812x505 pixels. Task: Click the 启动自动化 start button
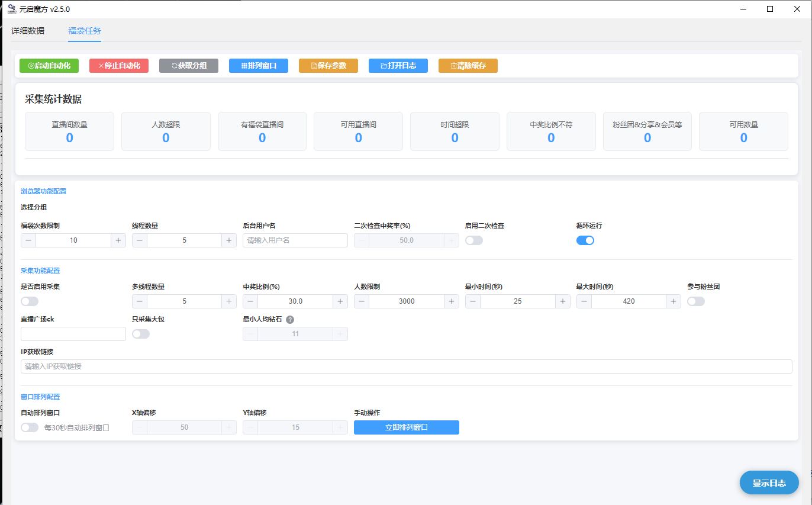point(49,66)
